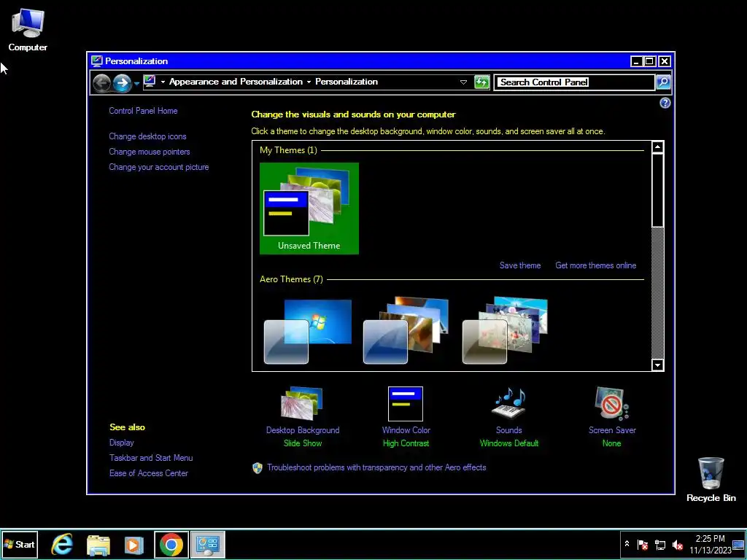Click the Aero troubleshoot shield icon
Viewport: 747px width, 560px height.
[258, 467]
